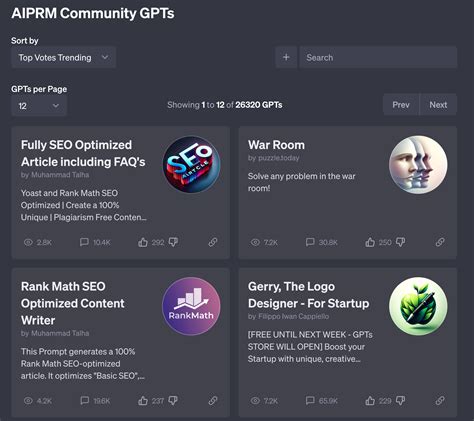Focus the Search input field
This screenshot has width=474, height=421.
[378, 57]
